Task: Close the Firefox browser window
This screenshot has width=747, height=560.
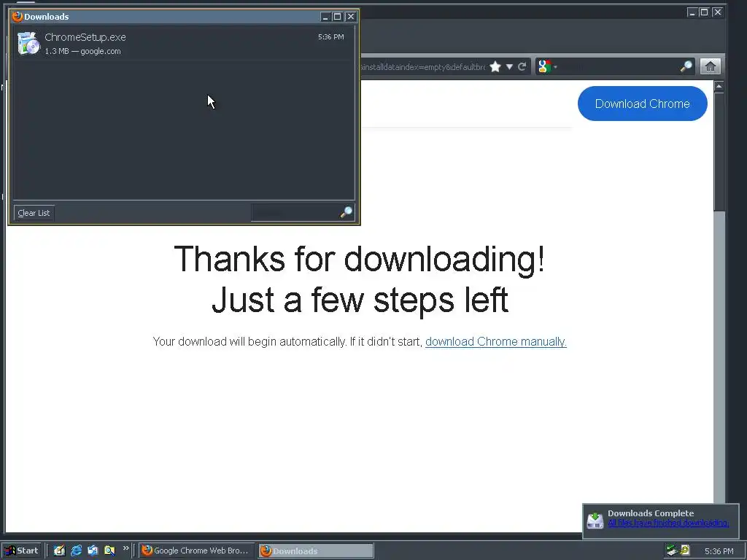Action: 718,12
